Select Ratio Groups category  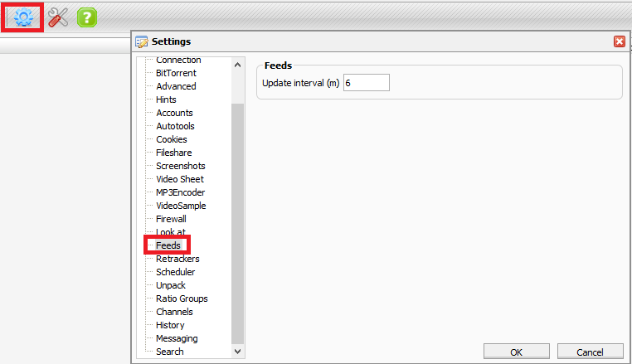182,298
